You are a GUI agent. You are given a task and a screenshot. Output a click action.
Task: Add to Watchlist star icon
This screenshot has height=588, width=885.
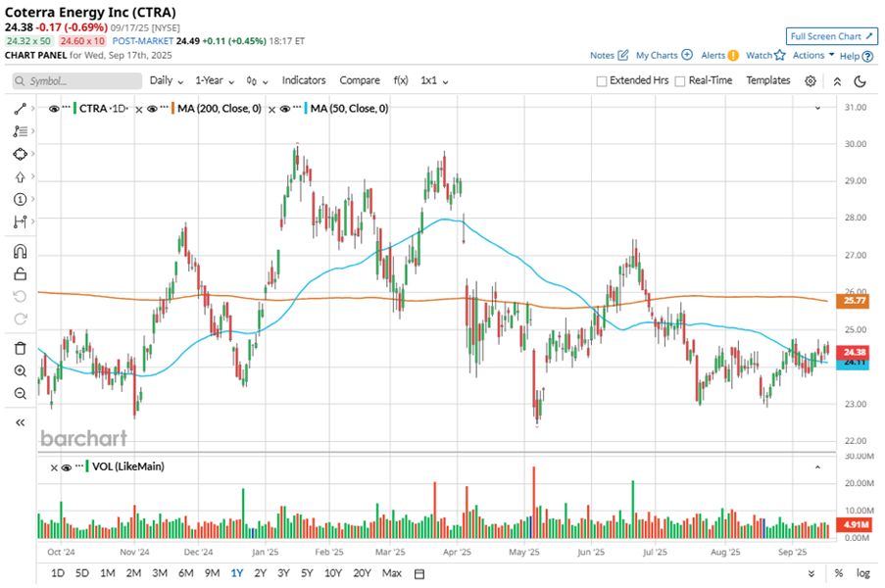[780, 55]
